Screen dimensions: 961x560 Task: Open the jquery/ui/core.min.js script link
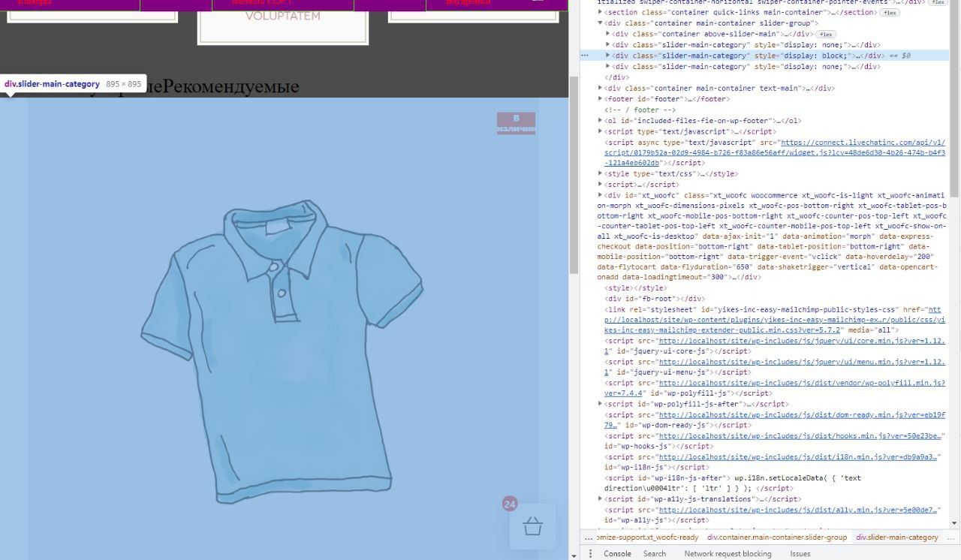(775, 345)
